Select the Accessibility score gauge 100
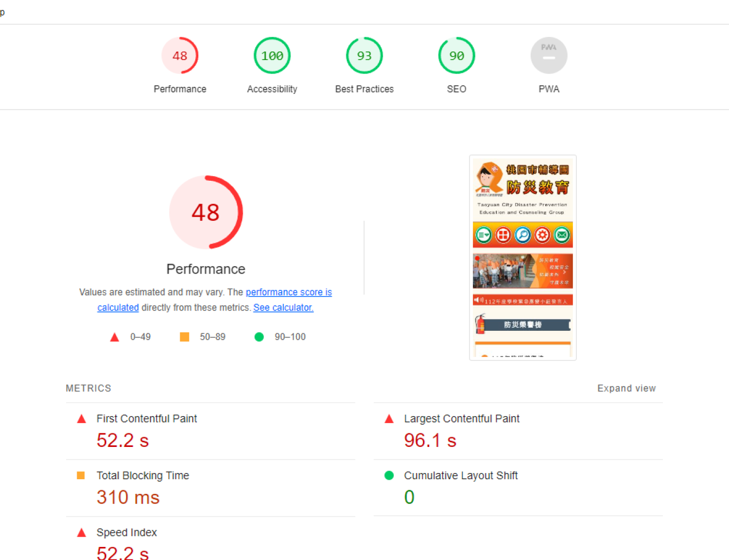The image size is (729, 560). click(272, 56)
